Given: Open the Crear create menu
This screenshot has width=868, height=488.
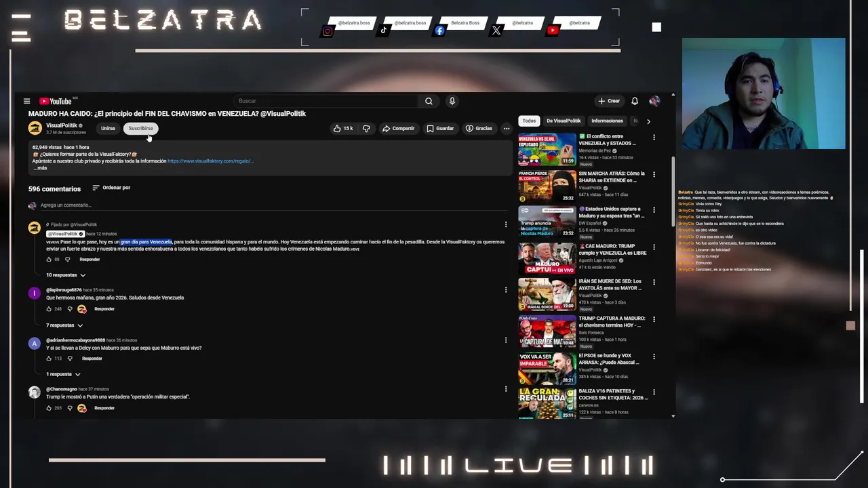Looking at the screenshot, I should coord(609,101).
